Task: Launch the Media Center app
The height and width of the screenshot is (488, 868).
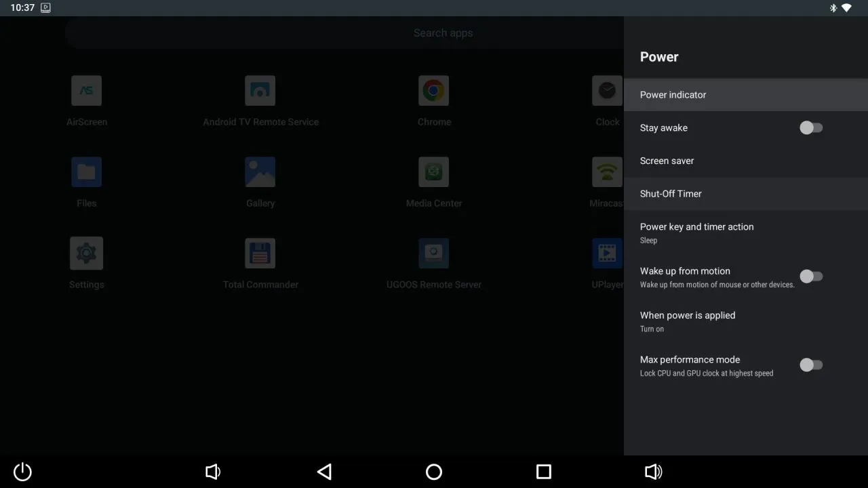Action: (433, 171)
